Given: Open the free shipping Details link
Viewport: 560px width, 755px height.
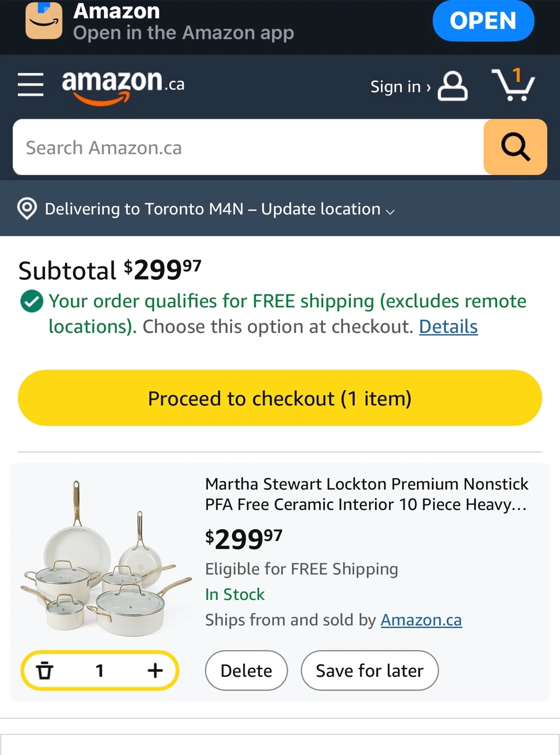Looking at the screenshot, I should 448,327.
